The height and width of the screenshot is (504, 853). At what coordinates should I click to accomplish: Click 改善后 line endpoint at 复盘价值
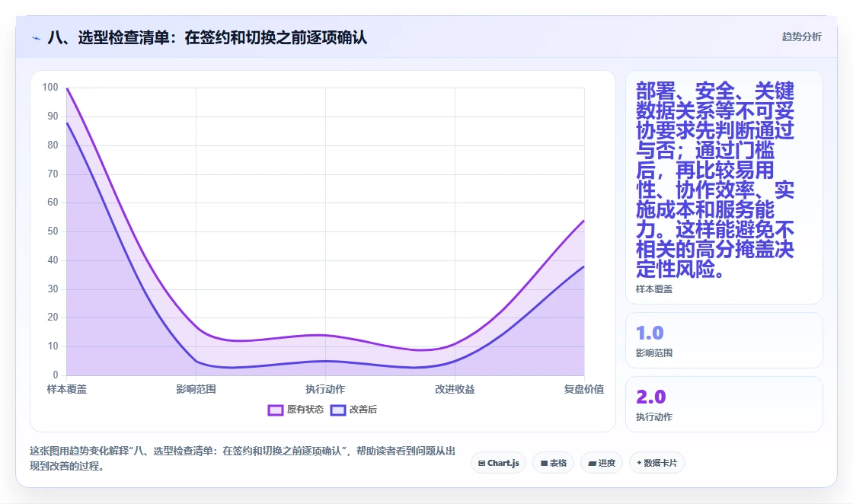point(583,266)
